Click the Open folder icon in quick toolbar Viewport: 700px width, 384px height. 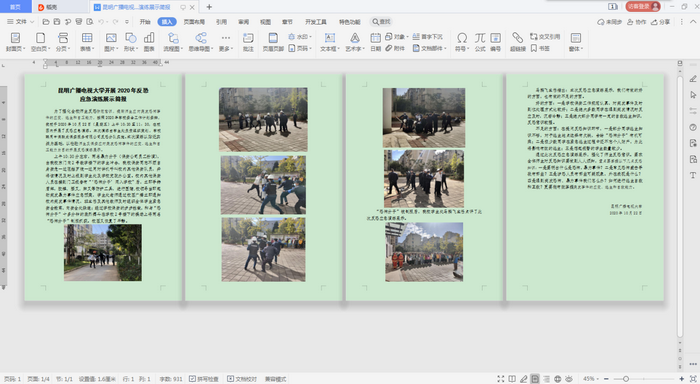tap(46, 21)
